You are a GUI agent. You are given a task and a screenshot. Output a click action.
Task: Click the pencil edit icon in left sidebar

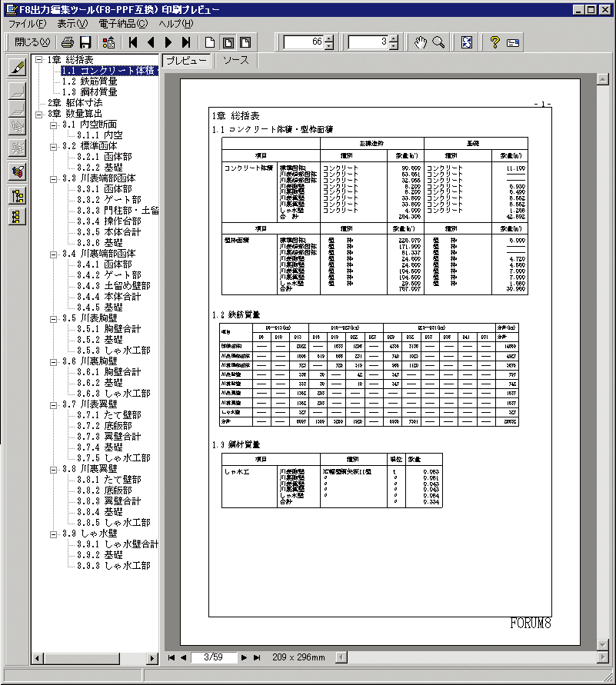pos(18,68)
